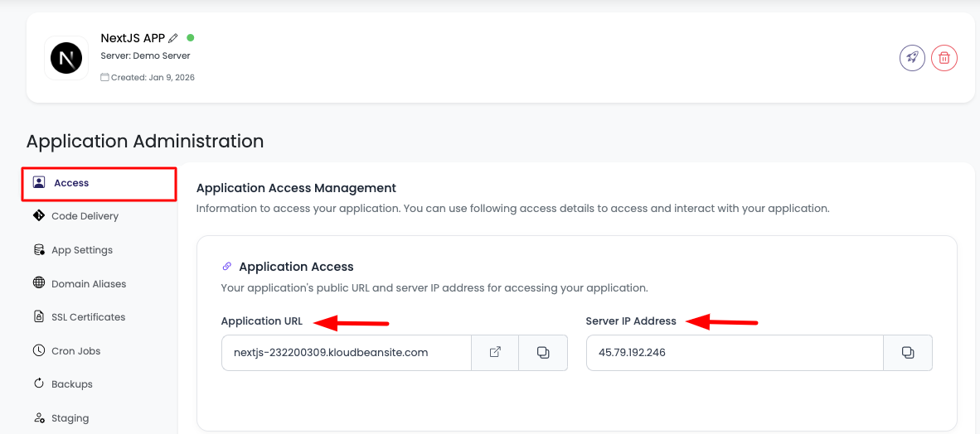The image size is (980, 434).
Task: Click the Code Delivery git icon
Action: point(39,215)
